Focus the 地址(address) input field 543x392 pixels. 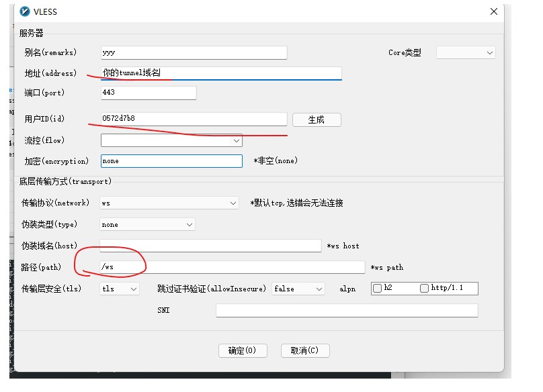(x=220, y=72)
